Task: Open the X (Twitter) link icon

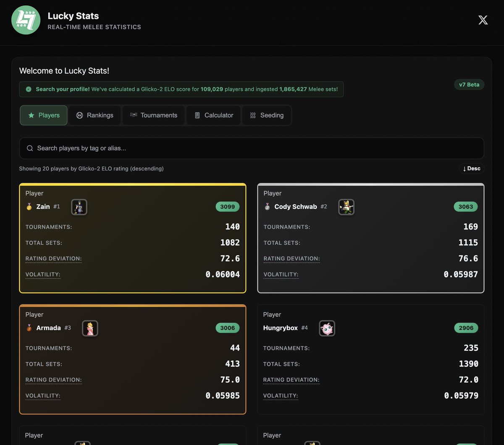Action: point(483,20)
